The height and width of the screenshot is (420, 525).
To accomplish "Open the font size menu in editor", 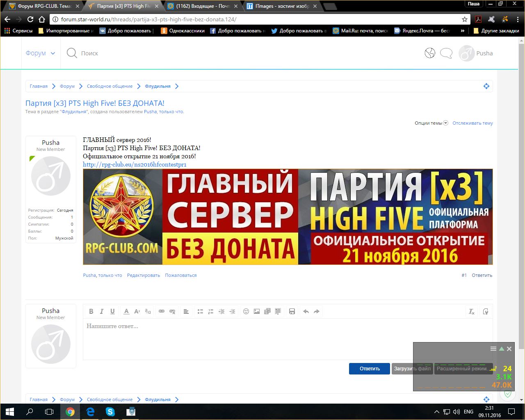I will tap(137, 311).
